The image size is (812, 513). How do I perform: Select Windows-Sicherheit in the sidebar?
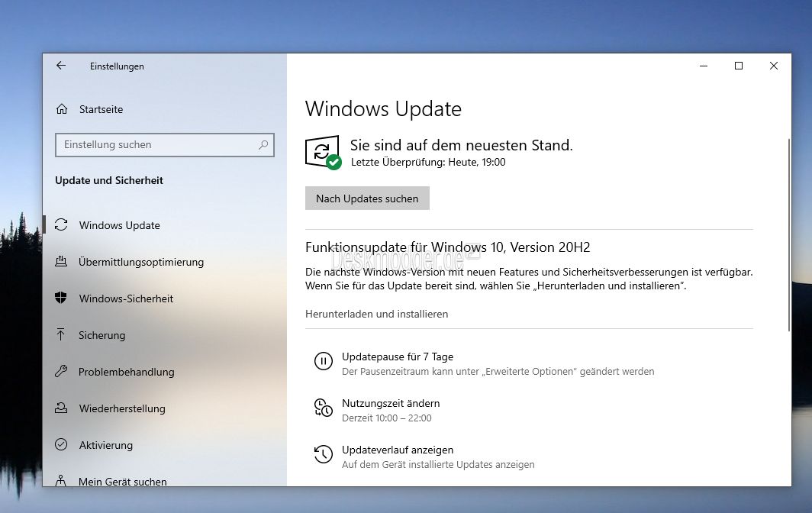(x=127, y=298)
